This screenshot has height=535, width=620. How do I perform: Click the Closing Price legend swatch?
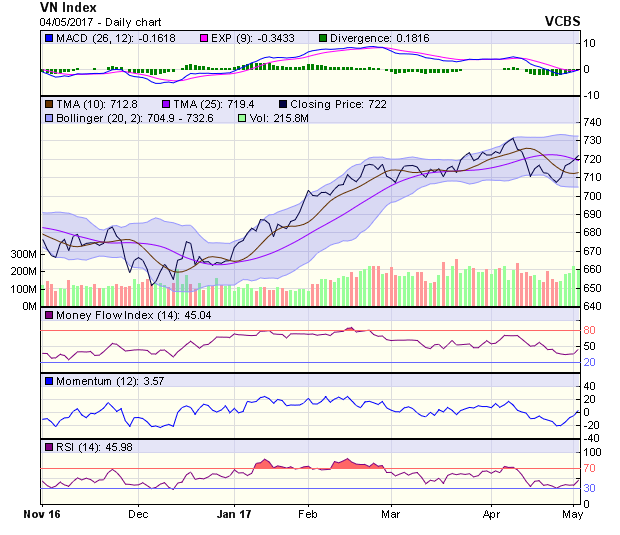click(283, 104)
